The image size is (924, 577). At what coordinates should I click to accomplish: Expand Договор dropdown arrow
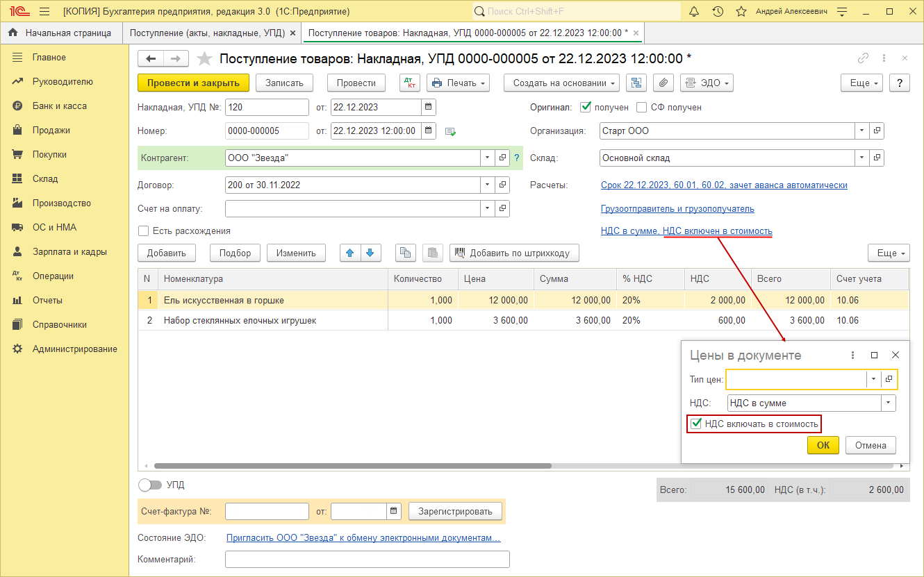click(487, 185)
